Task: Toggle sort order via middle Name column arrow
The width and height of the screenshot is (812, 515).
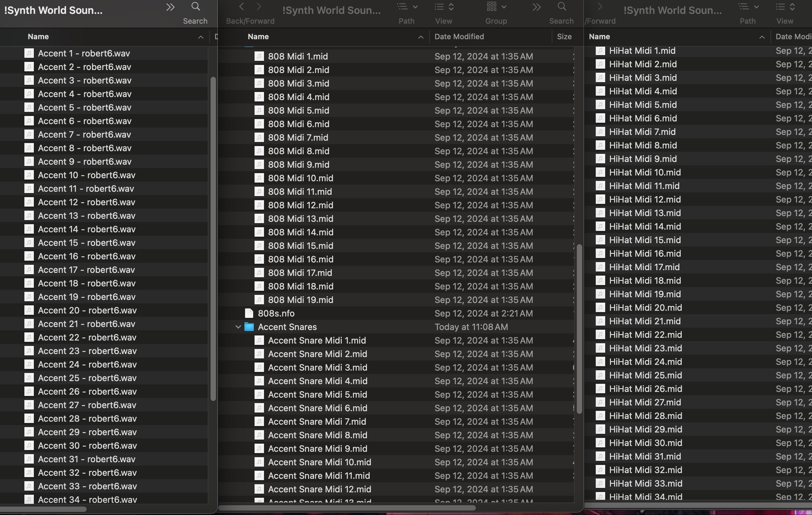Action: point(420,37)
